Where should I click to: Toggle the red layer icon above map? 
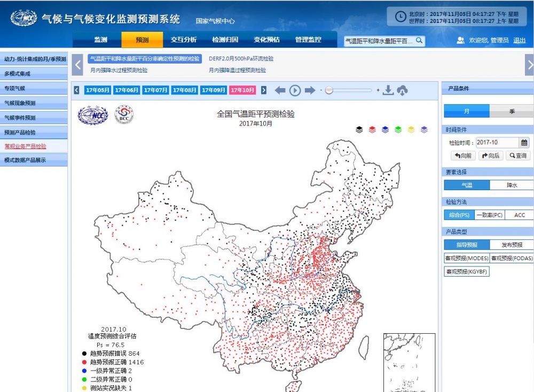pos(372,130)
